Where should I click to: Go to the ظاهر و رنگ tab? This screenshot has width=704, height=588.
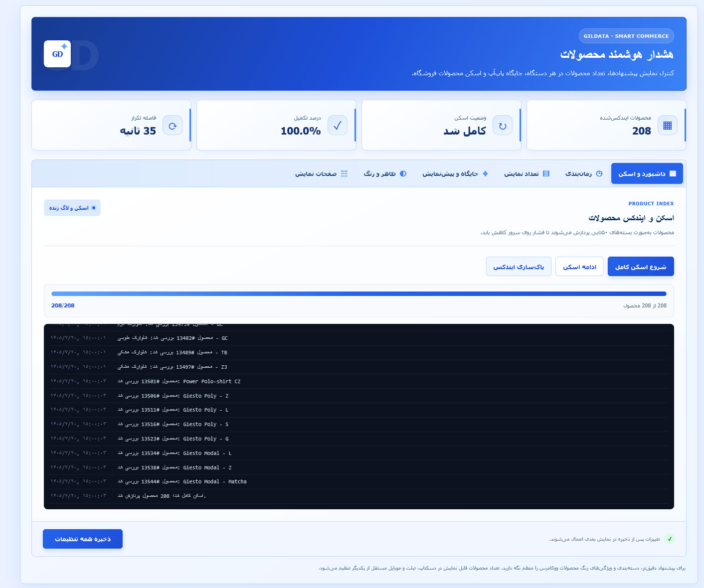385,174
